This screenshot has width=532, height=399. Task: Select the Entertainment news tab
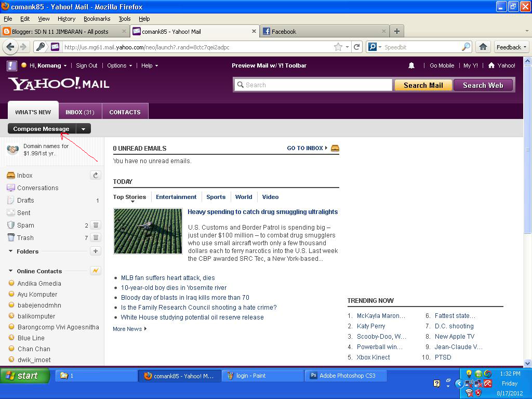[176, 197]
